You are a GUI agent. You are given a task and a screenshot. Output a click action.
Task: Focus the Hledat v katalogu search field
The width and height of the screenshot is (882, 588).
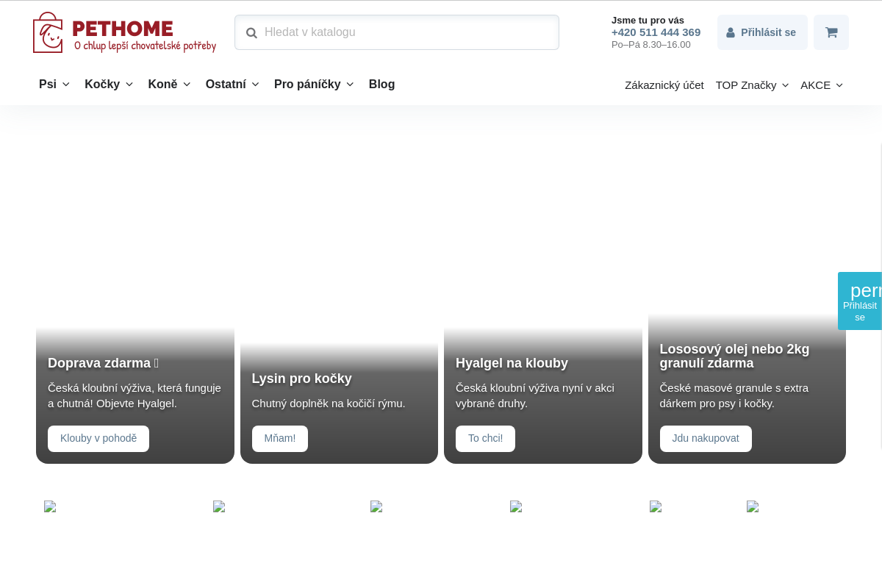coord(397,32)
